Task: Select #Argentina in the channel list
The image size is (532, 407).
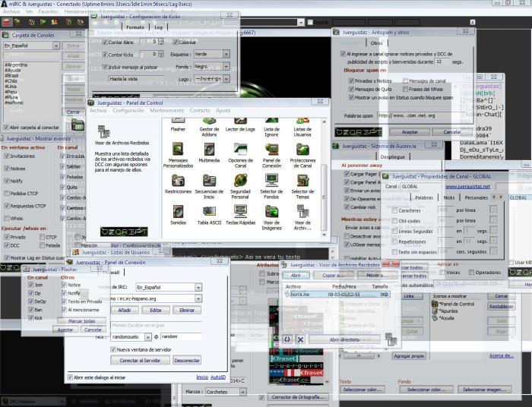Action: [x=16, y=65]
